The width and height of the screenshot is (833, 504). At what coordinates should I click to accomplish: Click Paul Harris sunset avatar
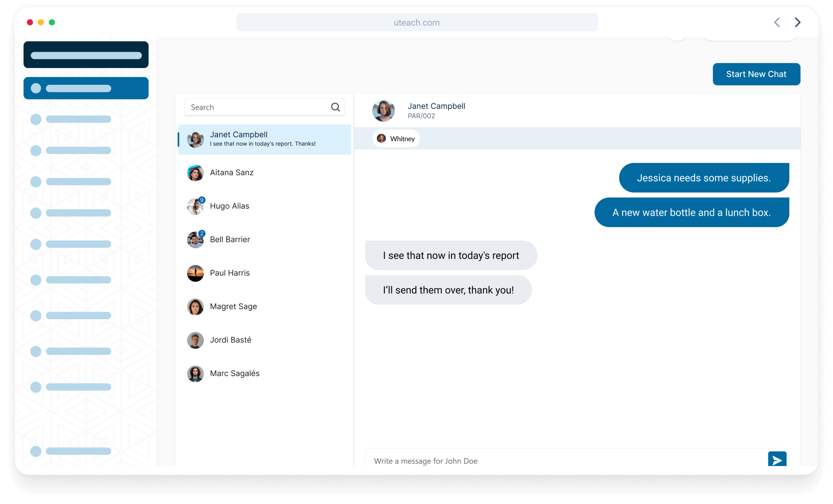tap(195, 273)
